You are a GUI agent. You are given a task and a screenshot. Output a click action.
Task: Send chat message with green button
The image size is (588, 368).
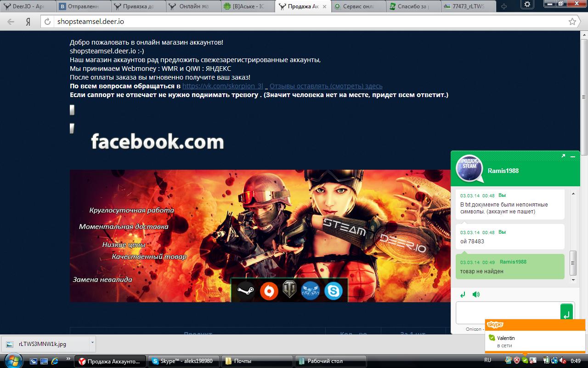(566, 312)
